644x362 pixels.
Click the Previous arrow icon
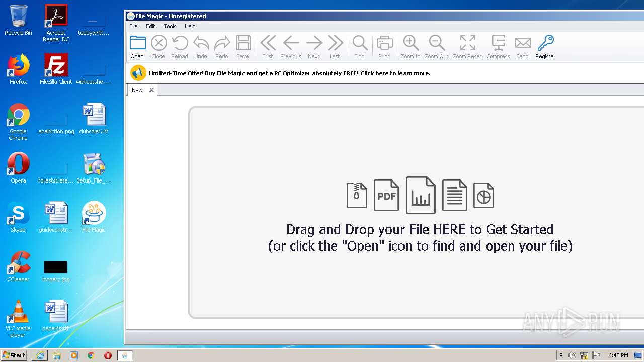291,43
